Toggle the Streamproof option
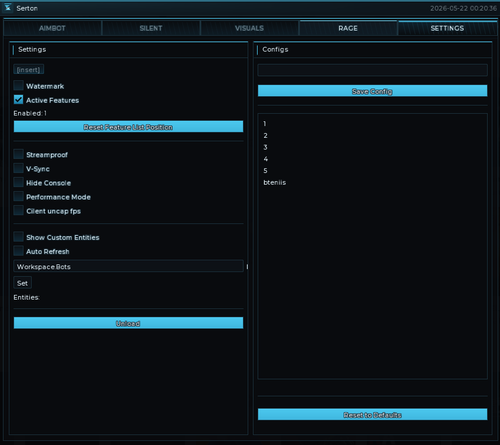Screen dimensions: 500x445 (19, 154)
